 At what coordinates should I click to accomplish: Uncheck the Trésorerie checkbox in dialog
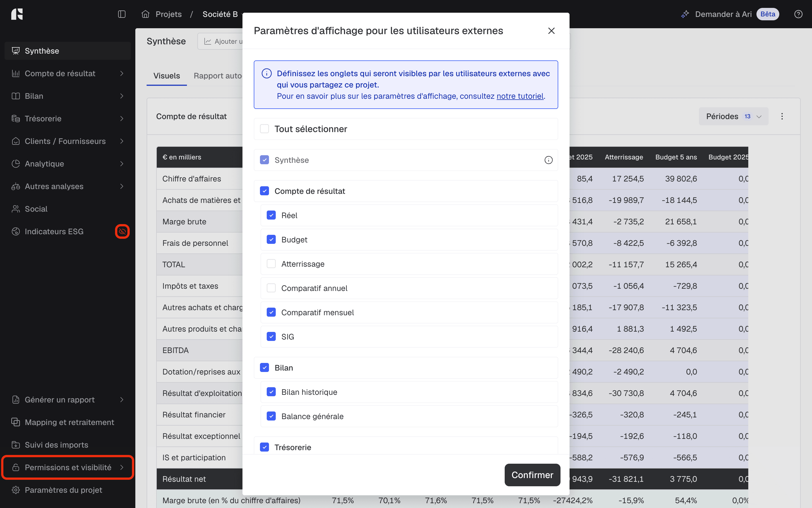264,447
